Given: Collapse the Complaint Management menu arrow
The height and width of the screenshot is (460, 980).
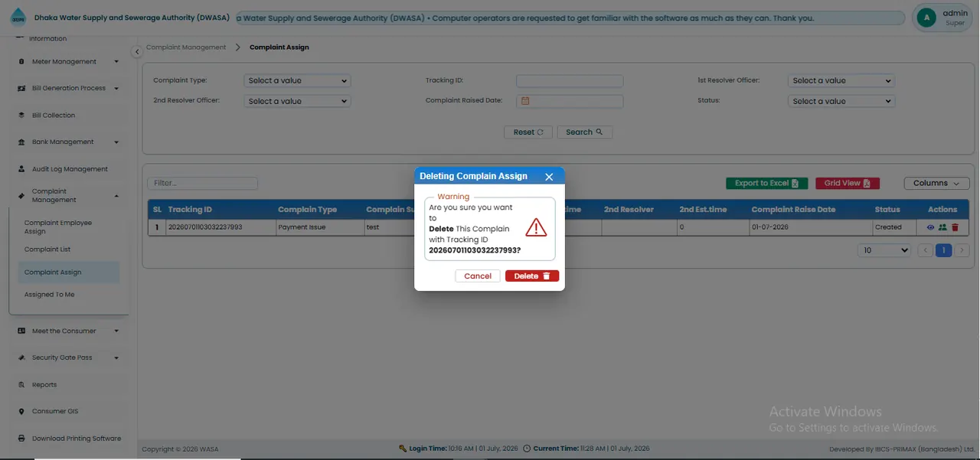Looking at the screenshot, I should point(116,196).
